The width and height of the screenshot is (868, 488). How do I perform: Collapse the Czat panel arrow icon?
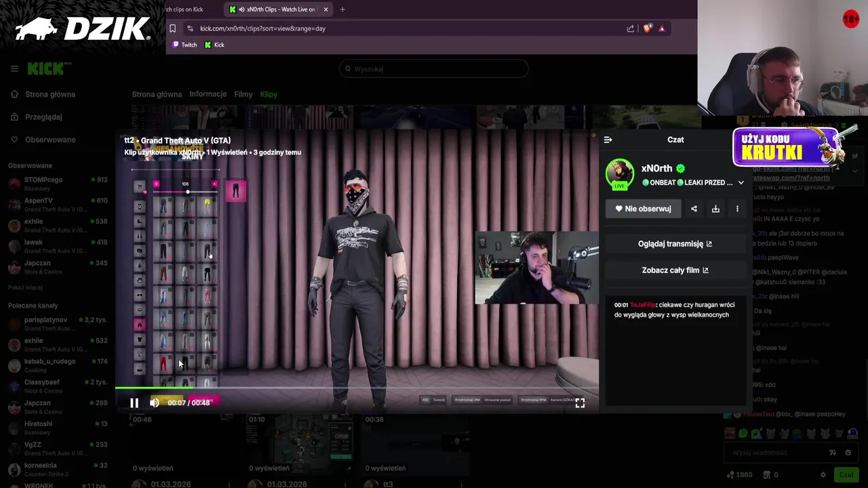608,140
